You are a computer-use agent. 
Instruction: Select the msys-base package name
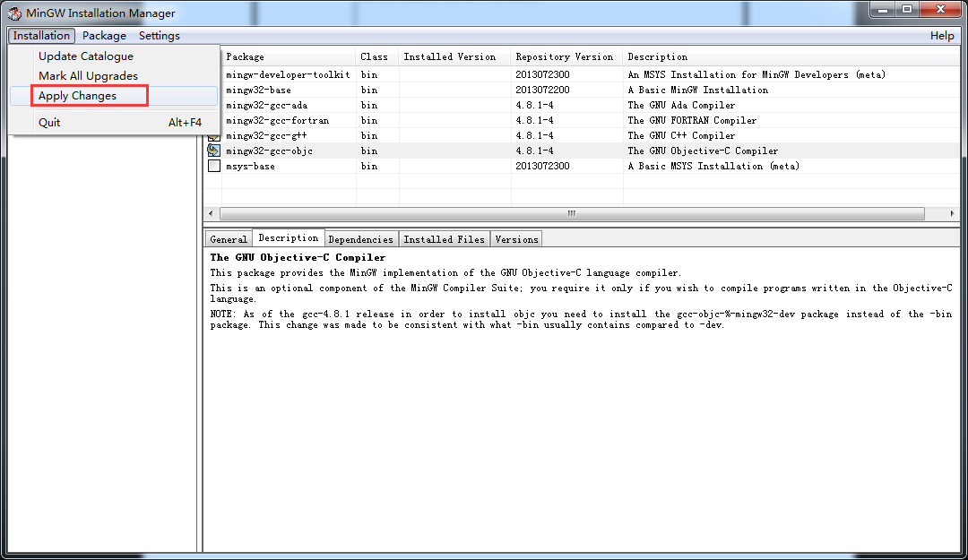point(250,166)
